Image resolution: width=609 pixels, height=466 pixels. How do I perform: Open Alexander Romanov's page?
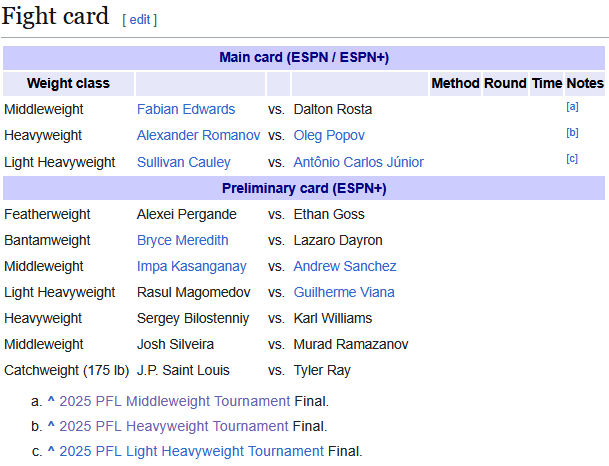[x=198, y=136]
